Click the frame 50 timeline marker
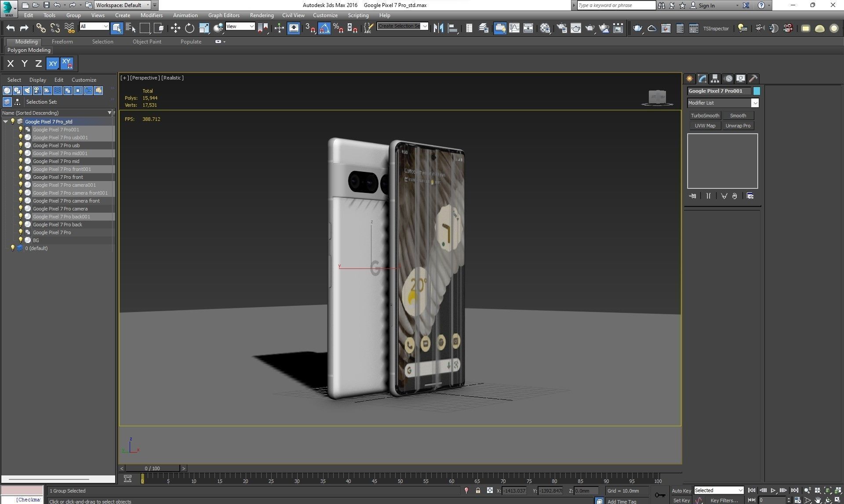844x504 pixels. (x=400, y=481)
